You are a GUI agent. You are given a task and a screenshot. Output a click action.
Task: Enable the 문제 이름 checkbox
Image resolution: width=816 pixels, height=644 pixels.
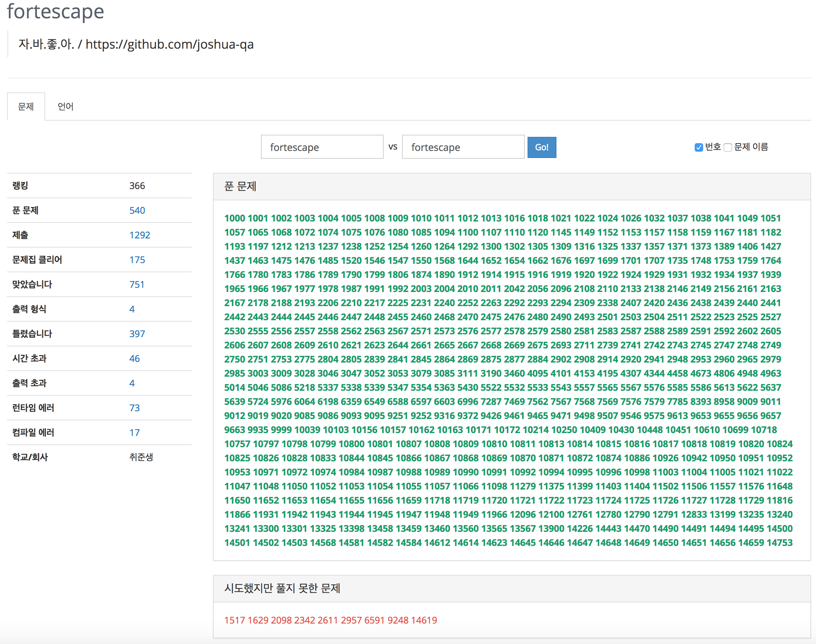[728, 147]
